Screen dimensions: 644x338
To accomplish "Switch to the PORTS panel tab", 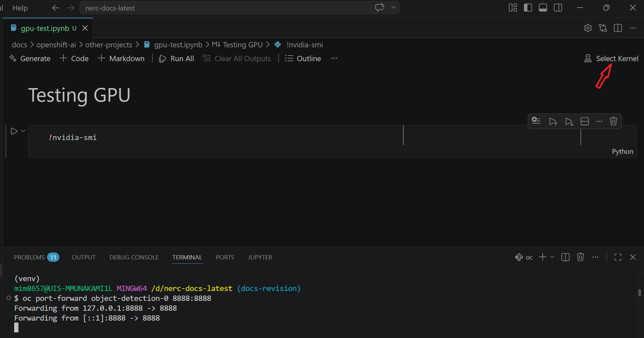I will tap(225, 257).
